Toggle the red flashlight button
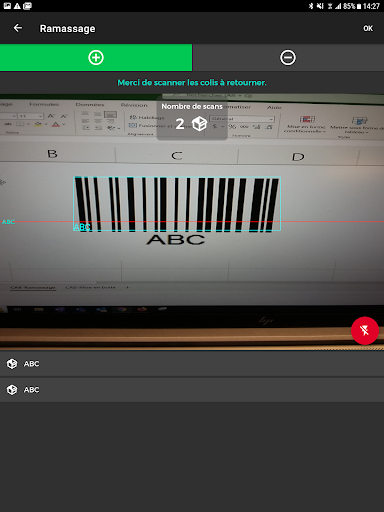 365,330
